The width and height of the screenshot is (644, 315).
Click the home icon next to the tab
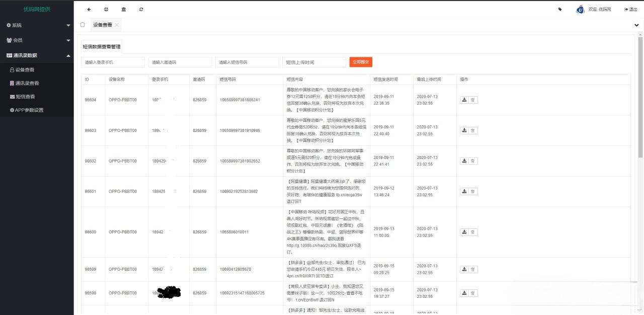coord(82,24)
